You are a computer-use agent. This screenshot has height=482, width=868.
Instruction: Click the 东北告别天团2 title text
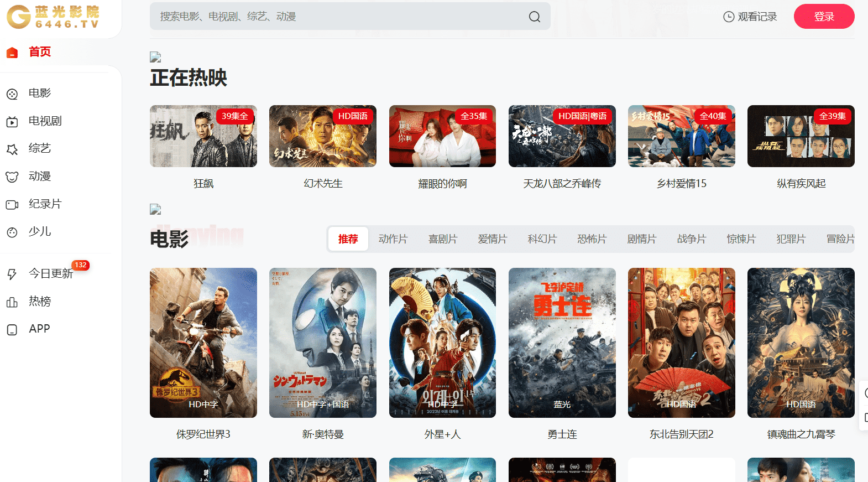coord(682,434)
